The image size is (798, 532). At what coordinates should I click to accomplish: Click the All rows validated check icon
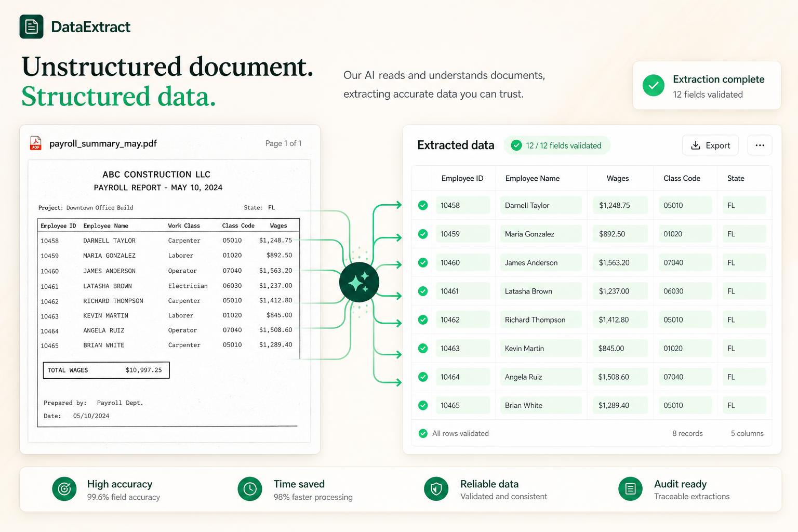pos(423,433)
